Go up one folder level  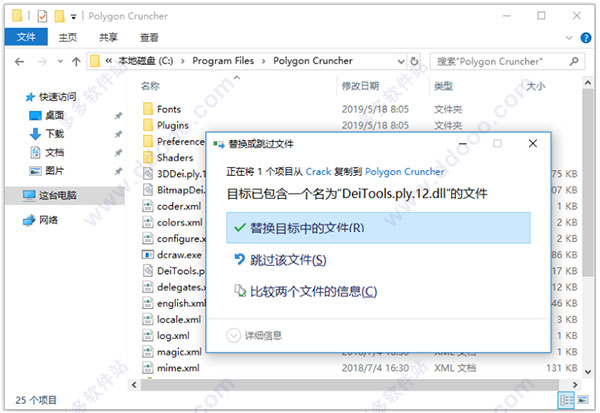76,61
